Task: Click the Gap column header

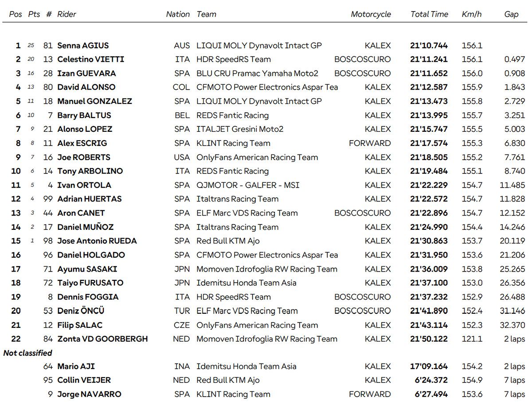Action: 511,14
